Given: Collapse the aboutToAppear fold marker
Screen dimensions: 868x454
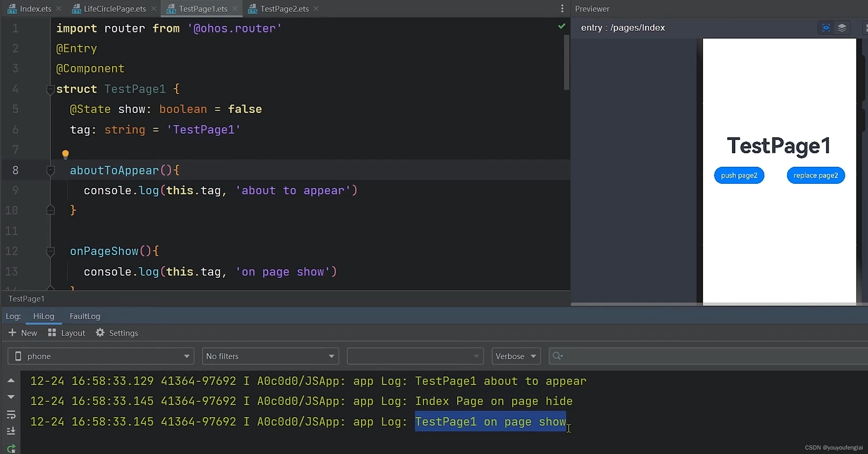Looking at the screenshot, I should coord(50,171).
